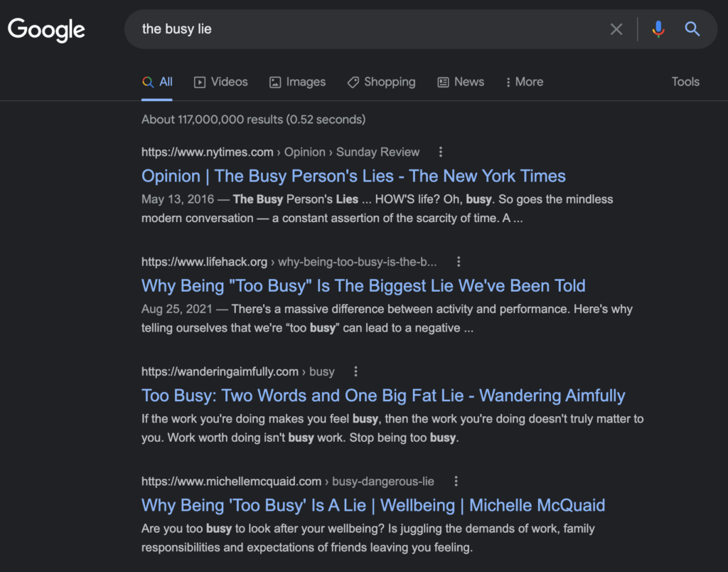Click the Google logo

pyautogui.click(x=46, y=30)
